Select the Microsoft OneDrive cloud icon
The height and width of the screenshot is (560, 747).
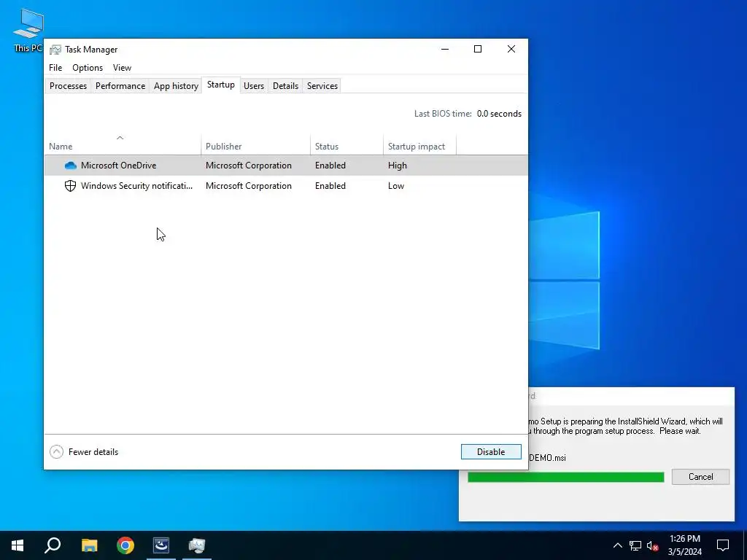click(71, 166)
